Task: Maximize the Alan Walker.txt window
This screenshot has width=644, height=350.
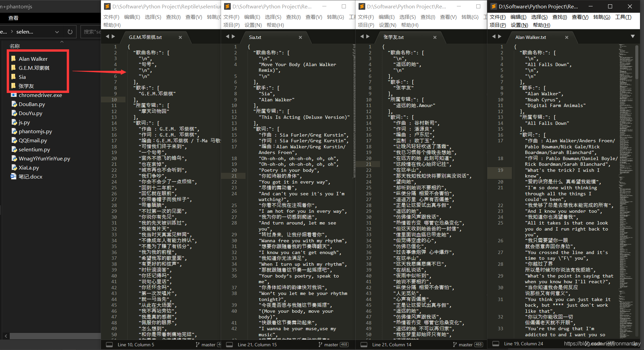Action: coord(610,6)
